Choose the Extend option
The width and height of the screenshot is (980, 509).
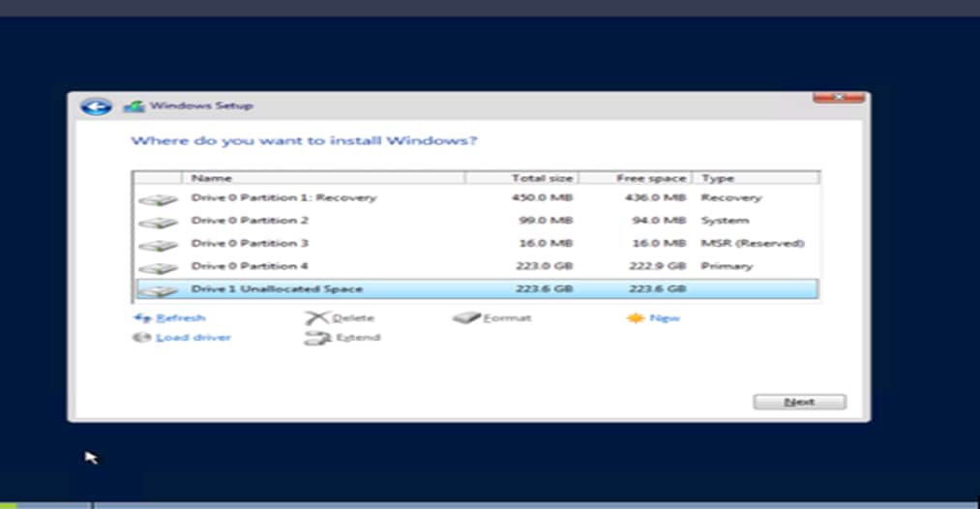[x=358, y=338]
